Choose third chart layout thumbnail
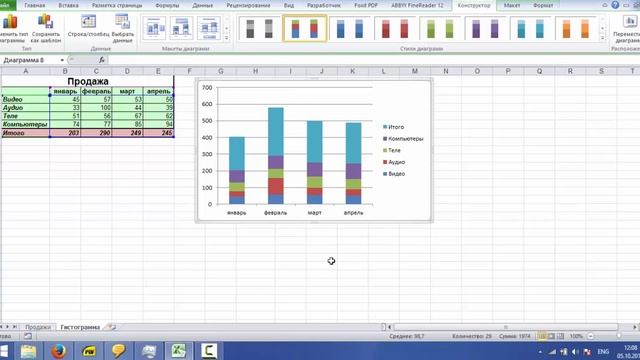The width and height of the screenshot is (640, 360). (x=209, y=28)
